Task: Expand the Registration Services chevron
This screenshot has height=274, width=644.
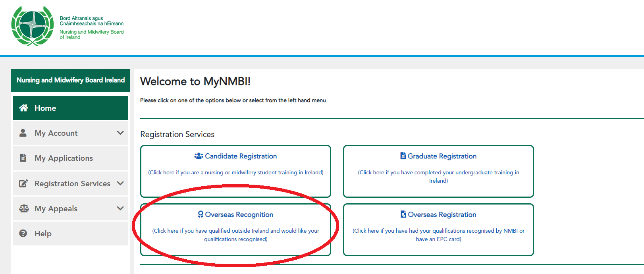Action: pos(120,183)
